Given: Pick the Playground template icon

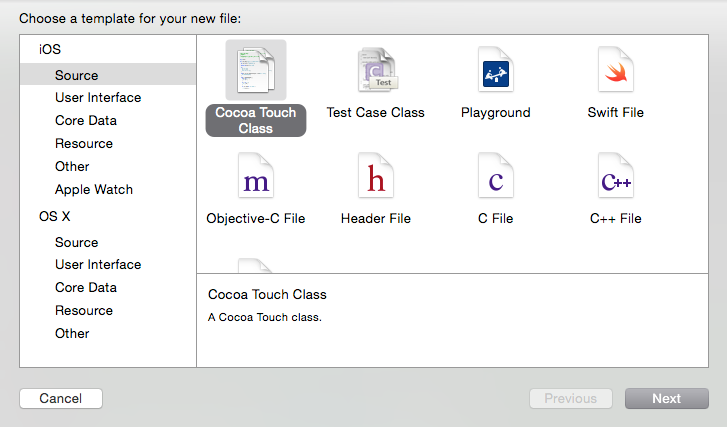Looking at the screenshot, I should (x=496, y=70).
